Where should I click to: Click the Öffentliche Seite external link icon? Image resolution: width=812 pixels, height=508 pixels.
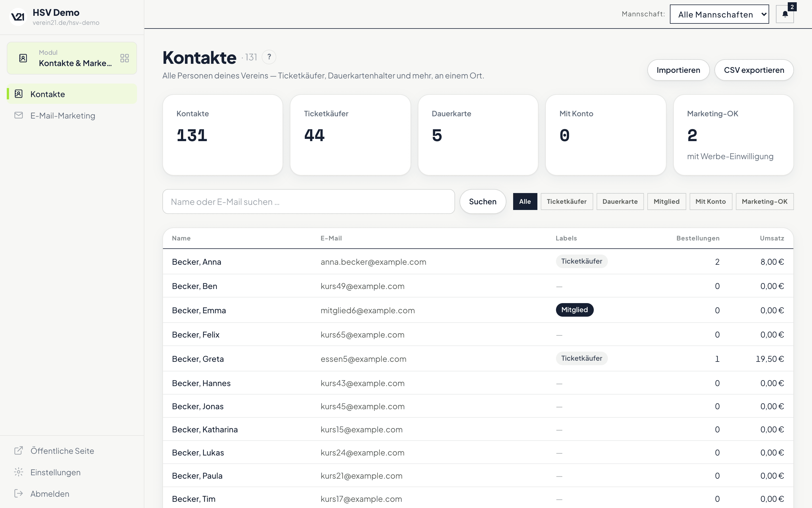pos(19,450)
